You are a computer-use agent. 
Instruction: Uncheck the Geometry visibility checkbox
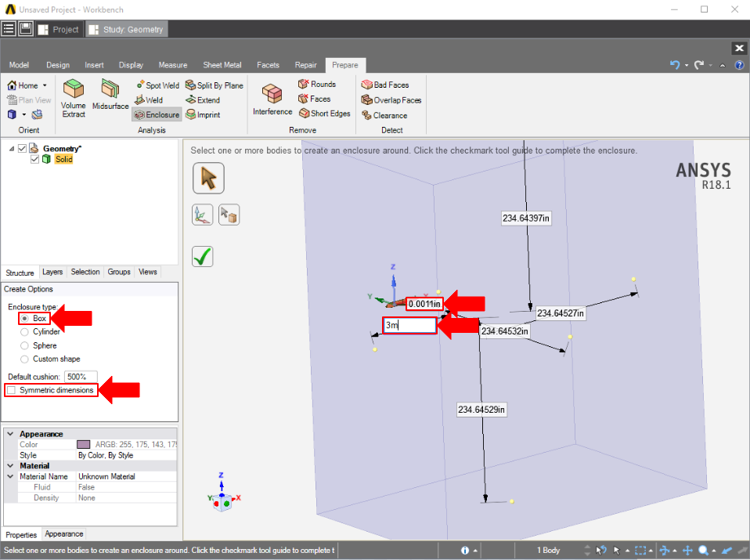point(22,148)
